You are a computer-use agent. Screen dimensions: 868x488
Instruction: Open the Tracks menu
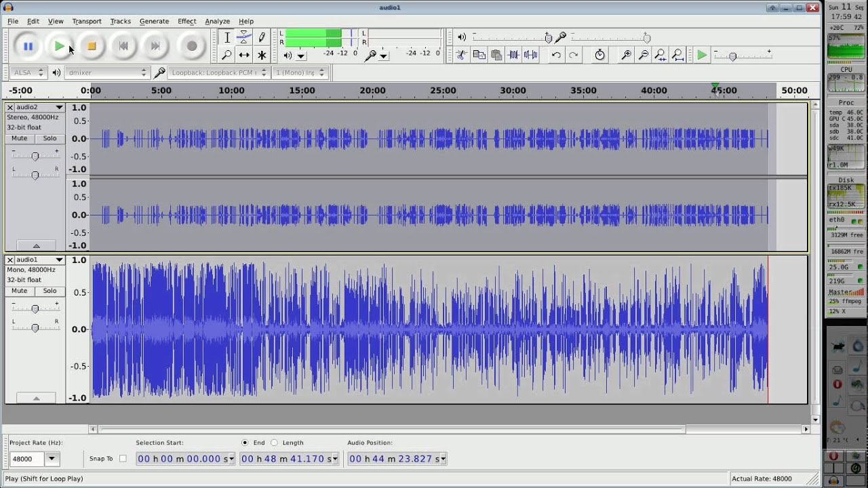point(120,21)
